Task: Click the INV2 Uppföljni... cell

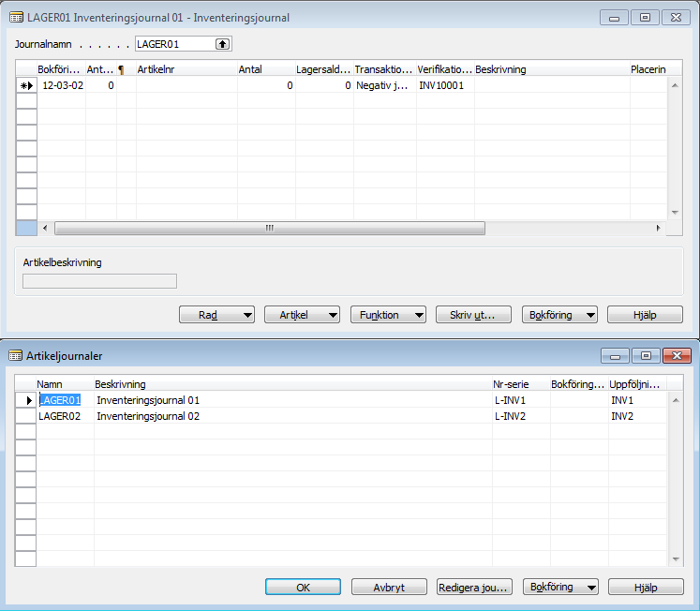Action: point(637,416)
